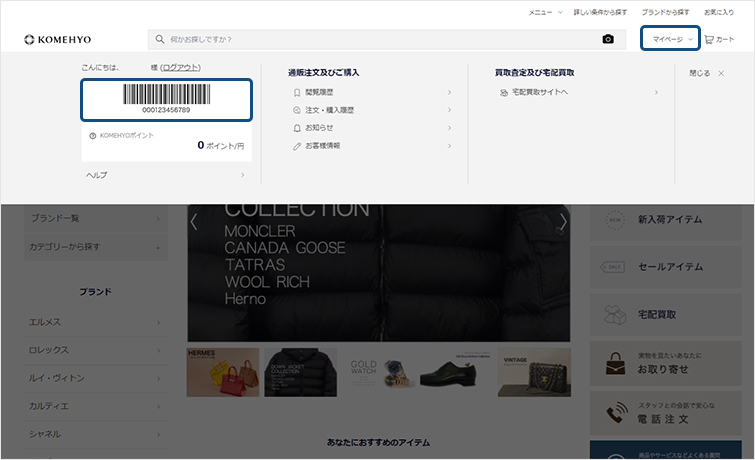This screenshot has height=460, width=755.
Task: Show next banner slide
Action: point(563,222)
